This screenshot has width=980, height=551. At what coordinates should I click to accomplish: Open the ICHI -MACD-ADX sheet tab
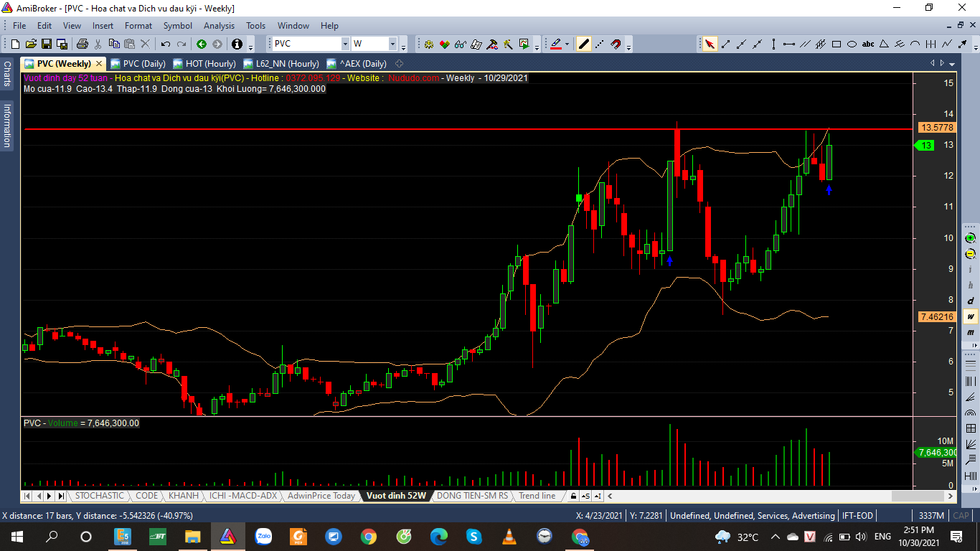pyautogui.click(x=243, y=496)
